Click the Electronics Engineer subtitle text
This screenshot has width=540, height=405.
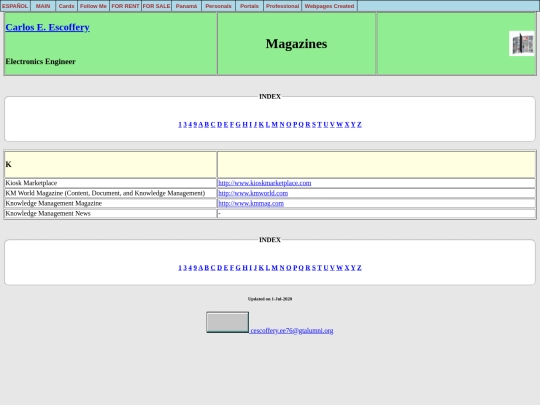(40, 62)
